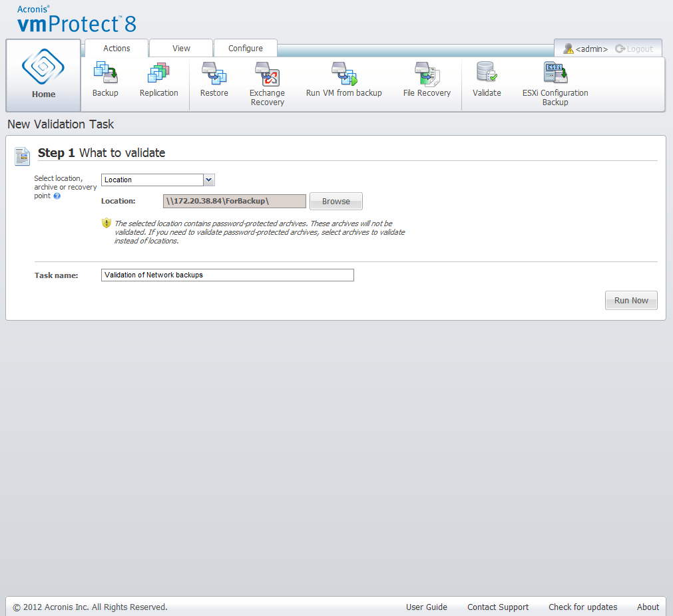Open Exchange Recovery

point(267,84)
